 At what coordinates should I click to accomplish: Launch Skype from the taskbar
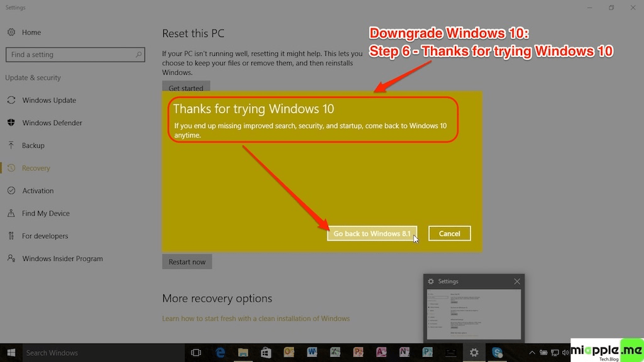click(x=498, y=353)
